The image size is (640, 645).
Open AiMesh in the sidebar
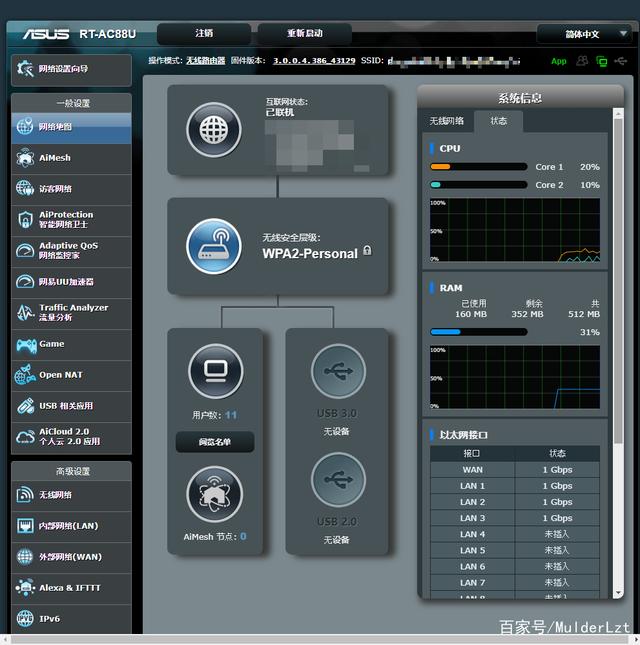click(72, 158)
